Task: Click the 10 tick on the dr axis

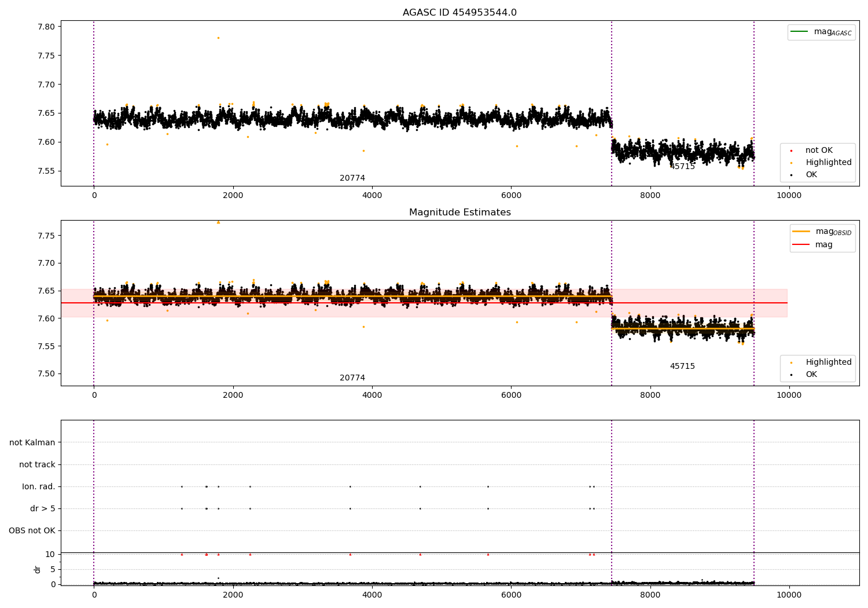Action: click(x=50, y=555)
